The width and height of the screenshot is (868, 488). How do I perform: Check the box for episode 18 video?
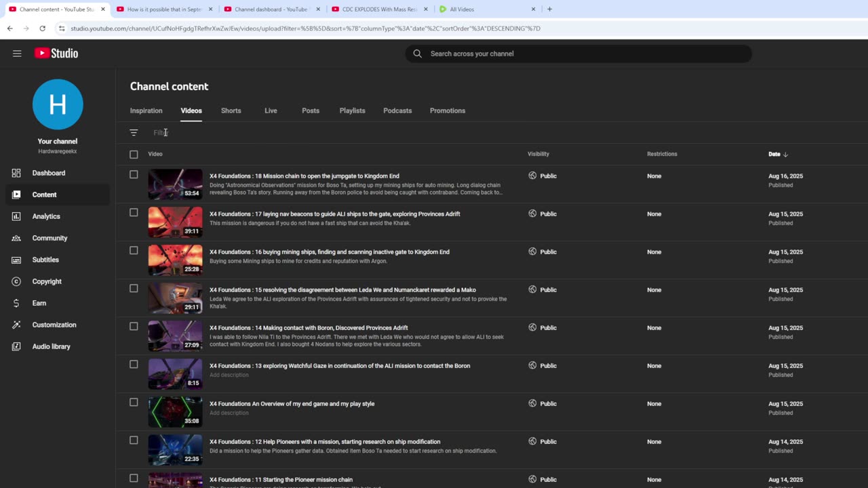[x=134, y=174]
